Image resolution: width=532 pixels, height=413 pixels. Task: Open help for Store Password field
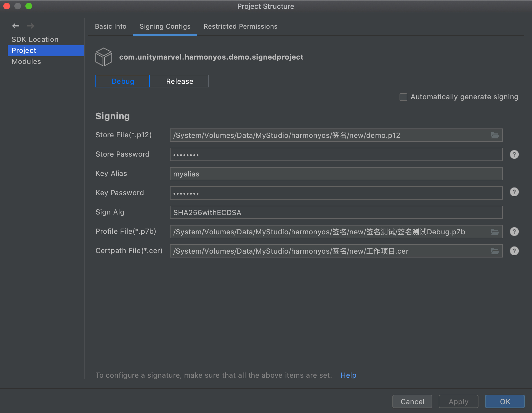click(x=514, y=154)
